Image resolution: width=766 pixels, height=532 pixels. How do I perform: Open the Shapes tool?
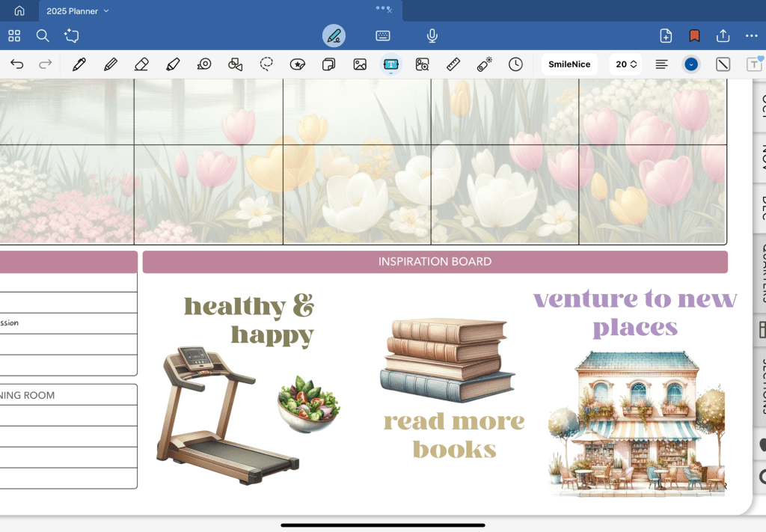pyautogui.click(x=235, y=64)
